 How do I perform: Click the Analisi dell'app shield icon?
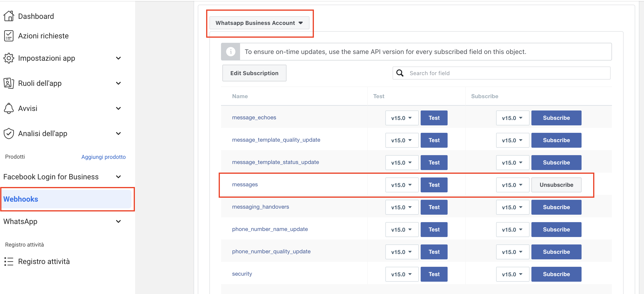(9, 134)
